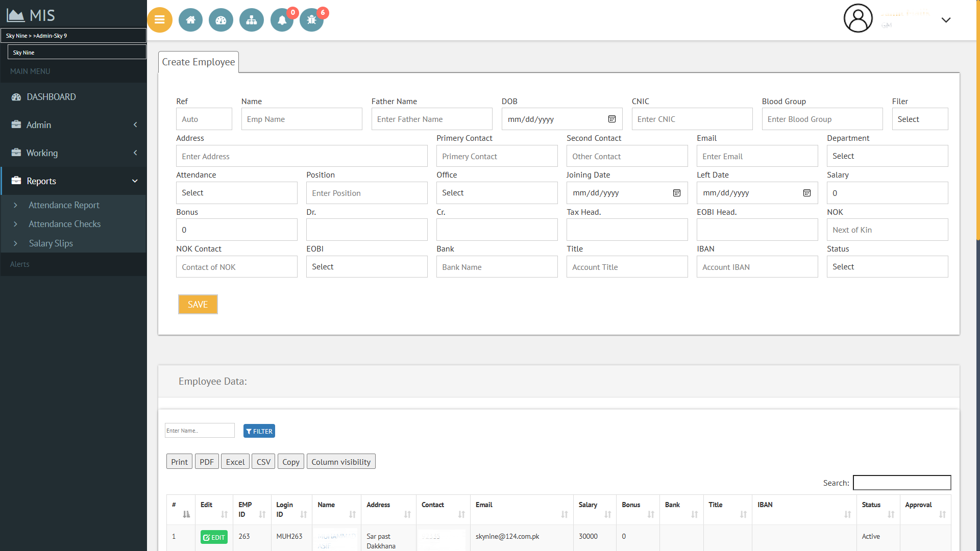This screenshot has height=551, width=980.
Task: Click the Enter Name filter field
Action: point(200,431)
